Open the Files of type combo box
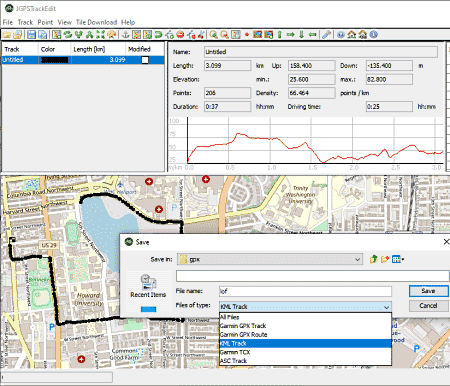 pyautogui.click(x=305, y=306)
